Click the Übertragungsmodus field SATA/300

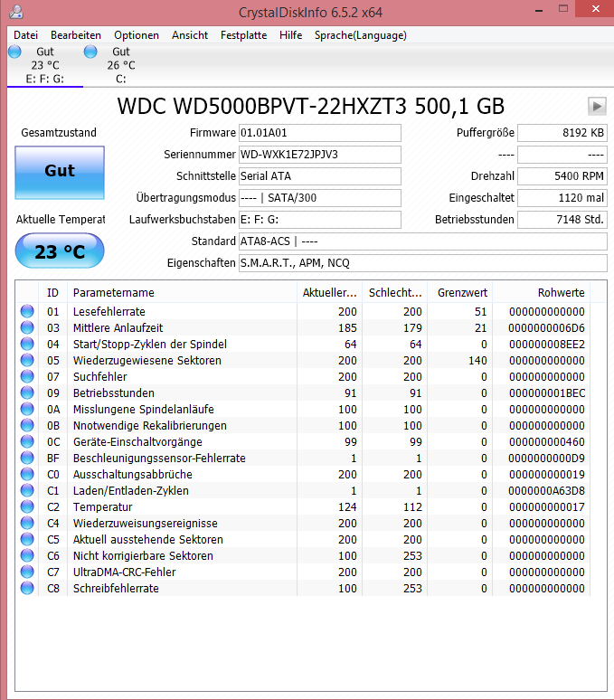point(320,198)
